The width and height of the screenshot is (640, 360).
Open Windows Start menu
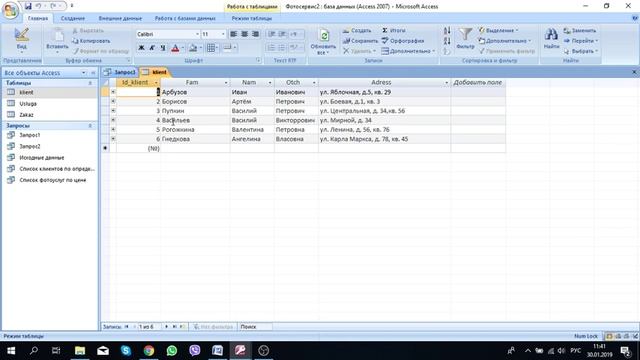click(11, 351)
